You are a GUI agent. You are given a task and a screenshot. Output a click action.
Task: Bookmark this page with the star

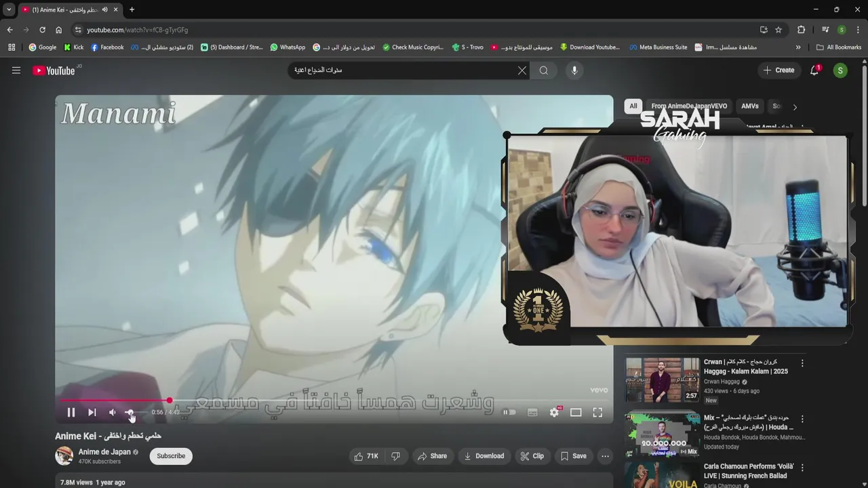click(778, 30)
